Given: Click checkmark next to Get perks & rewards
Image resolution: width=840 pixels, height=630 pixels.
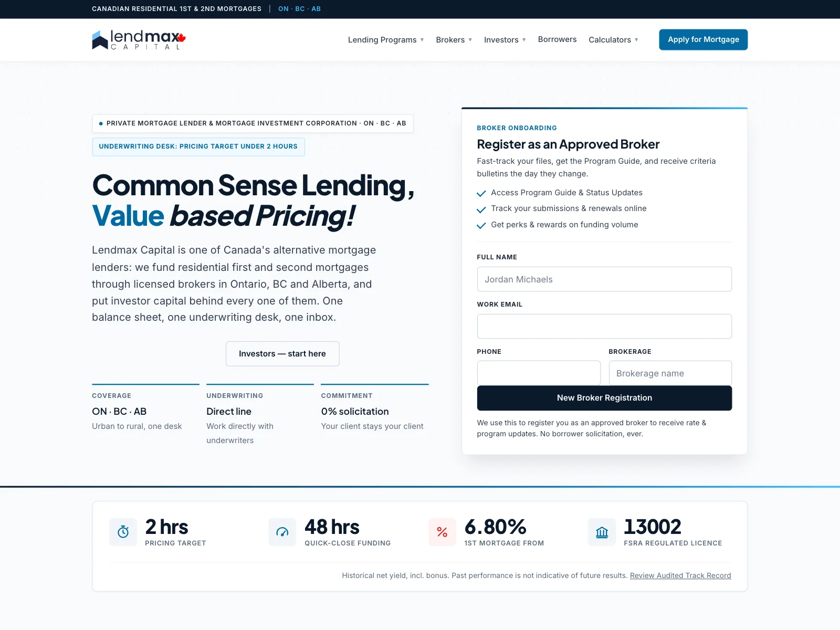Looking at the screenshot, I should (481, 225).
